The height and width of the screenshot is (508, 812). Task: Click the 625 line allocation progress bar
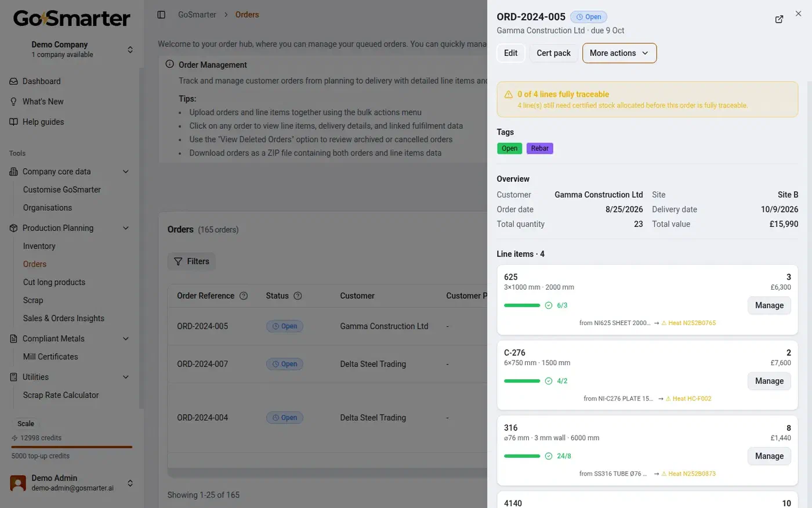[x=522, y=305]
